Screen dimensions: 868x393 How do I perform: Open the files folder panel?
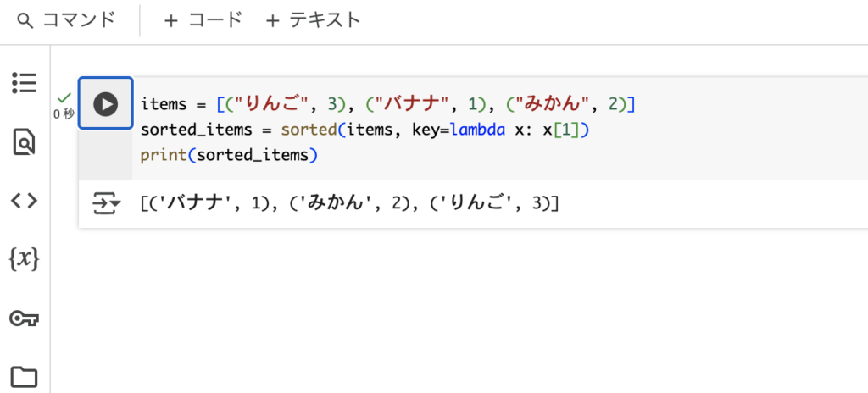click(25, 377)
